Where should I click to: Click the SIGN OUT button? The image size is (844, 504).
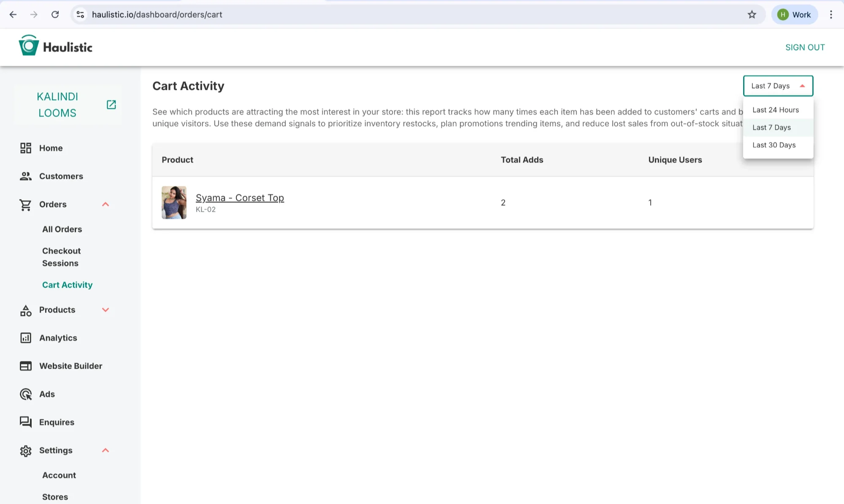(x=805, y=47)
